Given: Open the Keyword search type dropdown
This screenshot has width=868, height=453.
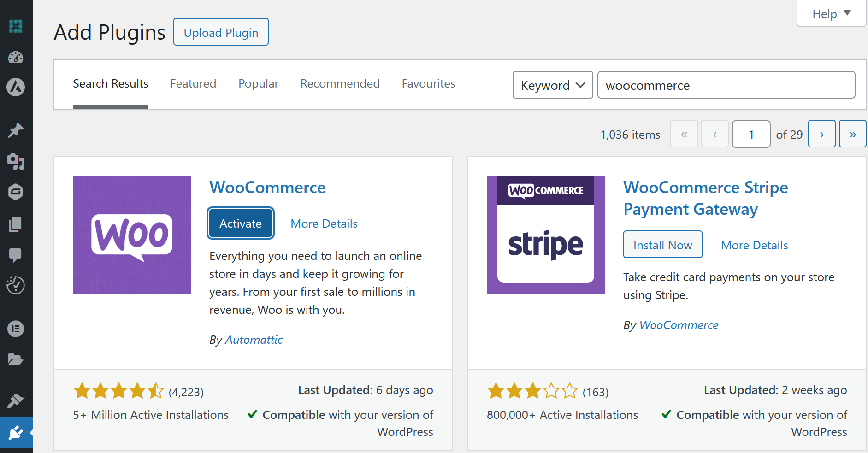Looking at the screenshot, I should [x=552, y=85].
